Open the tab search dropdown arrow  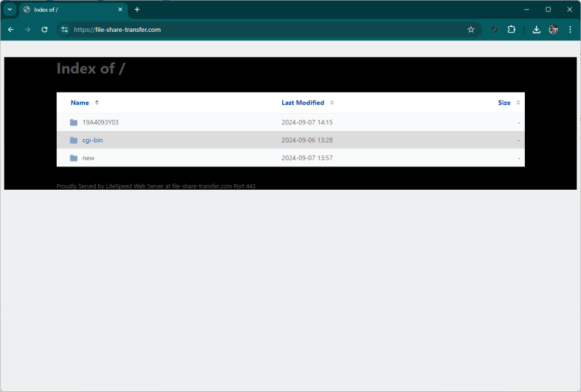click(x=10, y=10)
